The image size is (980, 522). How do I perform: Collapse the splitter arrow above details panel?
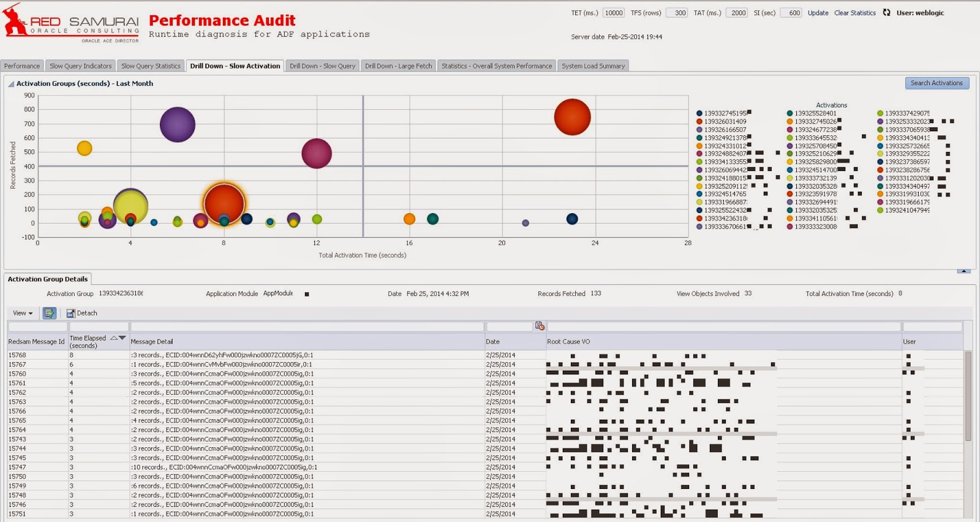[963, 271]
